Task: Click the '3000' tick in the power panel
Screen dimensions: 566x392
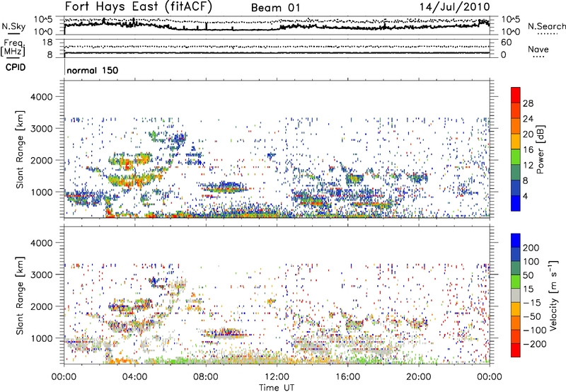Action: pos(41,129)
